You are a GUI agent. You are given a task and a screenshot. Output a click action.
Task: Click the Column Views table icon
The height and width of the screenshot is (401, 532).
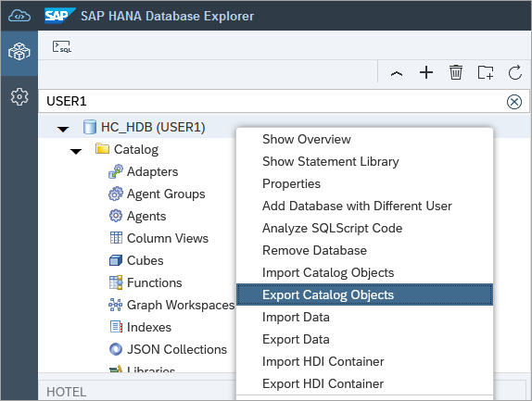(x=116, y=238)
